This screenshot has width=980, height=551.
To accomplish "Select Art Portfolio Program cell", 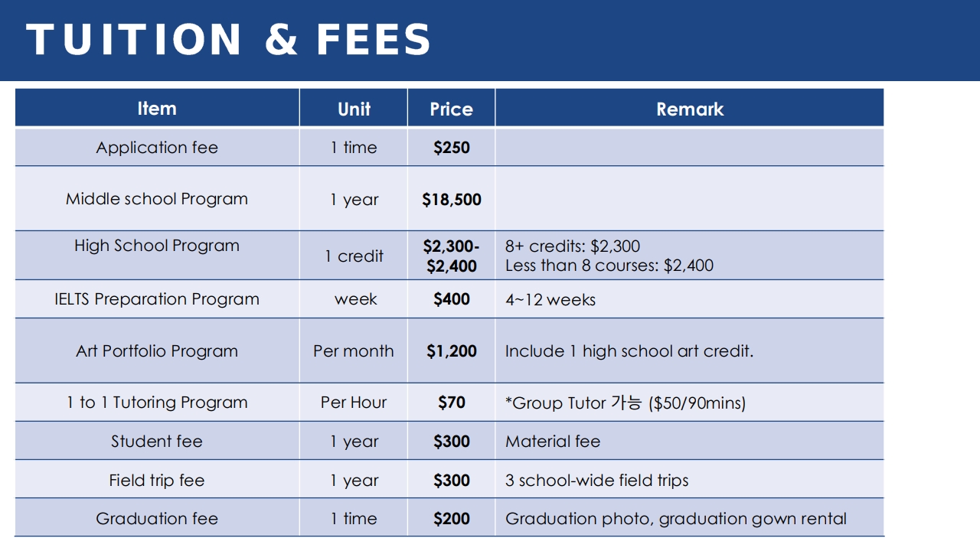I will click(157, 351).
